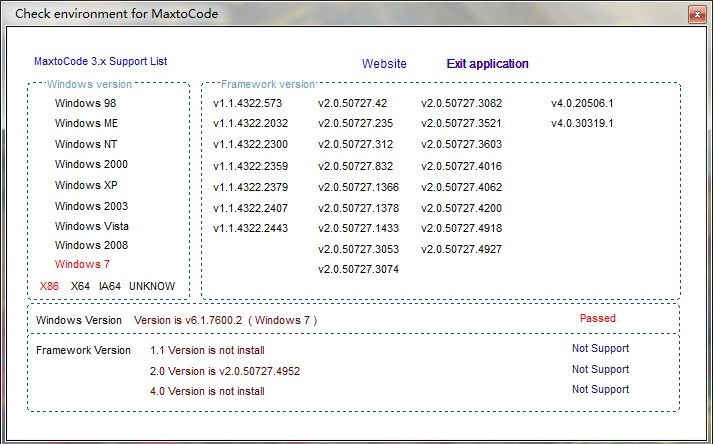
Task: Click framework v1.1.4322.2359
Action: pos(250,166)
